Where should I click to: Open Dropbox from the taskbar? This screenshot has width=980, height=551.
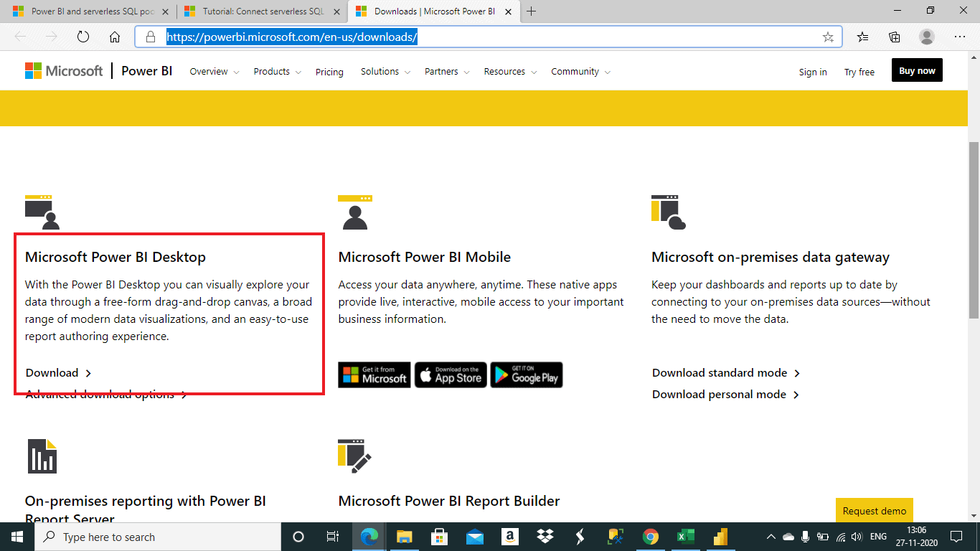coord(545,537)
